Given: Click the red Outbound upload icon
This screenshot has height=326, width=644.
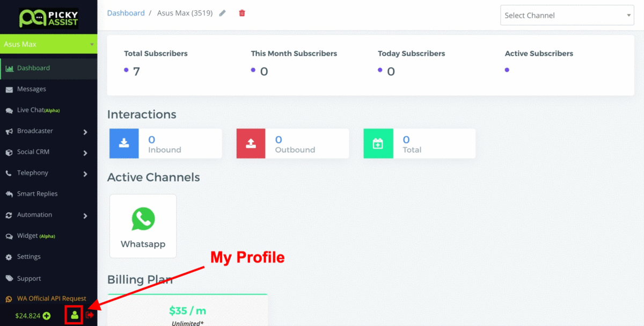Looking at the screenshot, I should [x=251, y=143].
